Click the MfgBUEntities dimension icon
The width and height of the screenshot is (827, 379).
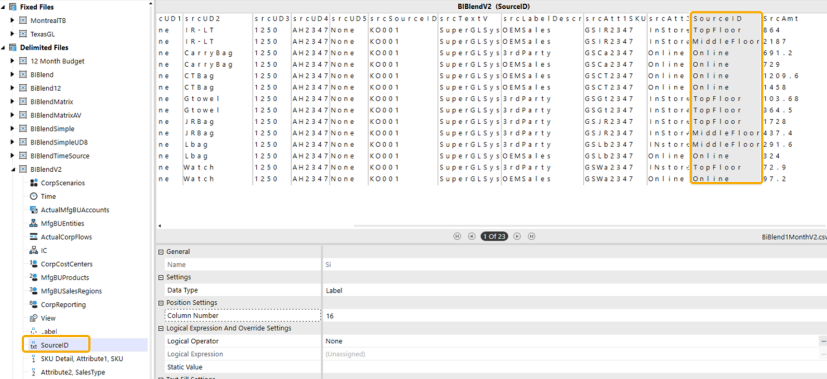point(34,223)
